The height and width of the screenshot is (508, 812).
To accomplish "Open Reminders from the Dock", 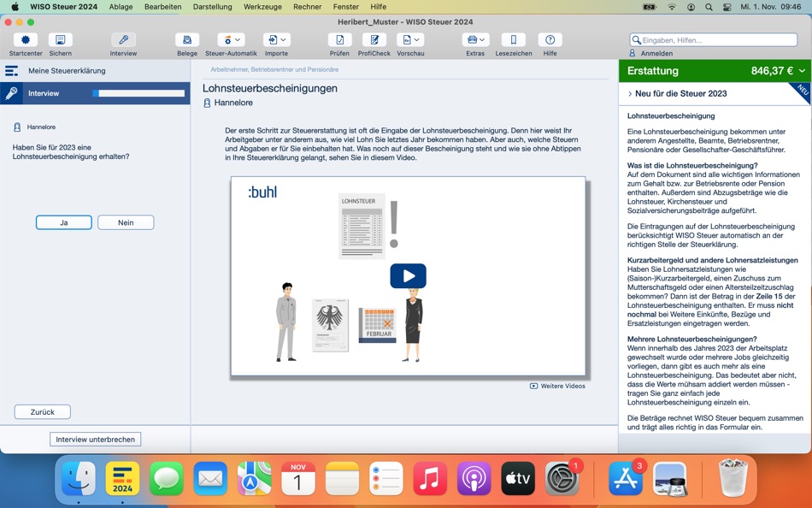I will coord(386,478).
